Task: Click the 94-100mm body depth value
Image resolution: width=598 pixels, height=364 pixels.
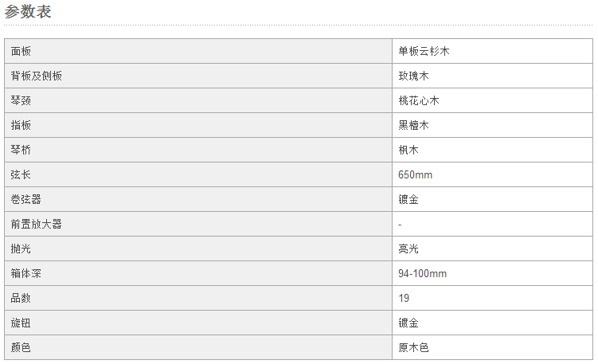Action: pos(423,273)
